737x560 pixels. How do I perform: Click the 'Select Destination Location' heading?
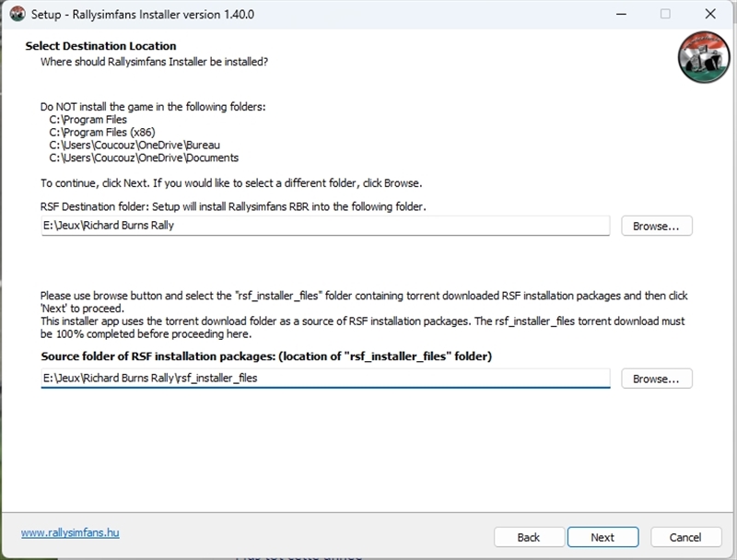(100, 46)
